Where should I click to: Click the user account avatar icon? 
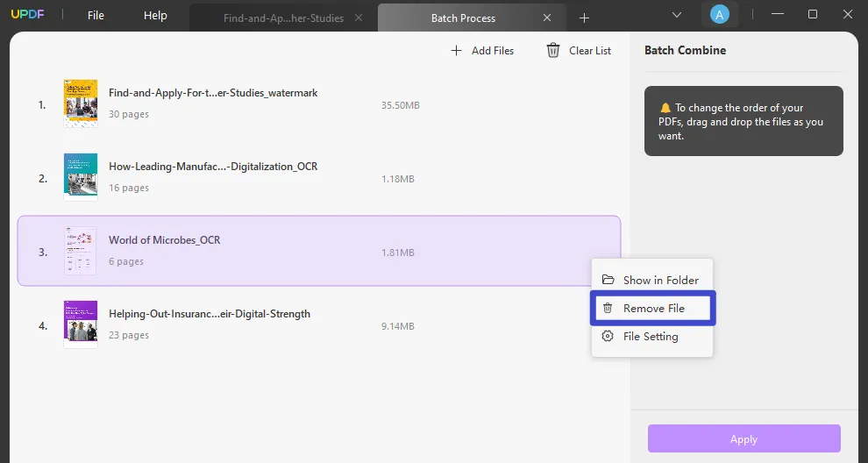click(x=719, y=15)
